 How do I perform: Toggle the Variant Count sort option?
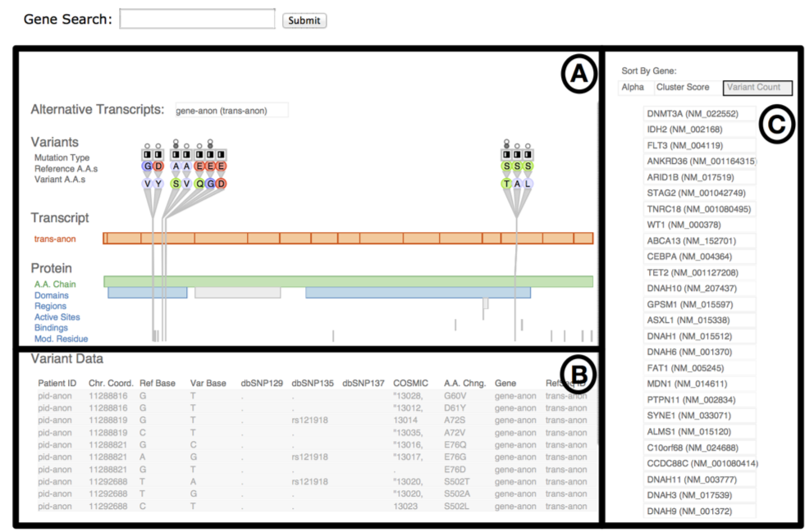tap(757, 88)
